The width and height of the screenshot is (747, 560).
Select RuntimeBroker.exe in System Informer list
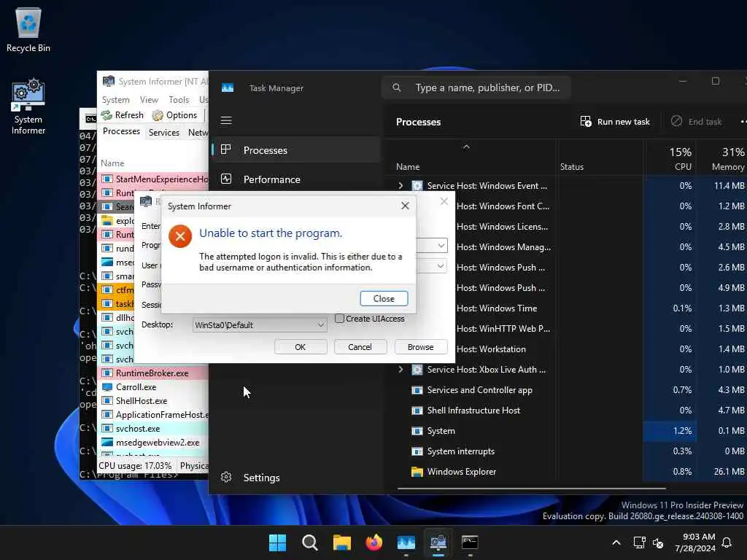[x=153, y=373]
